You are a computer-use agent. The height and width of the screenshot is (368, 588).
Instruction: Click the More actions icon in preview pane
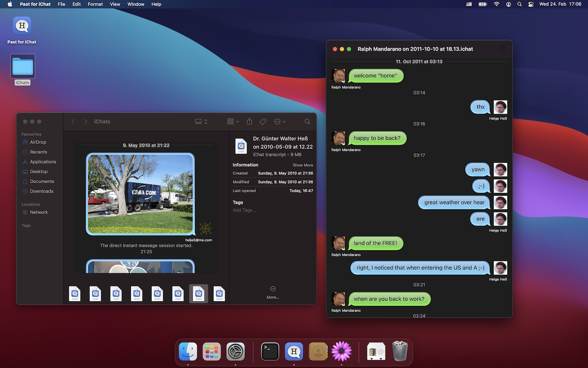click(273, 292)
